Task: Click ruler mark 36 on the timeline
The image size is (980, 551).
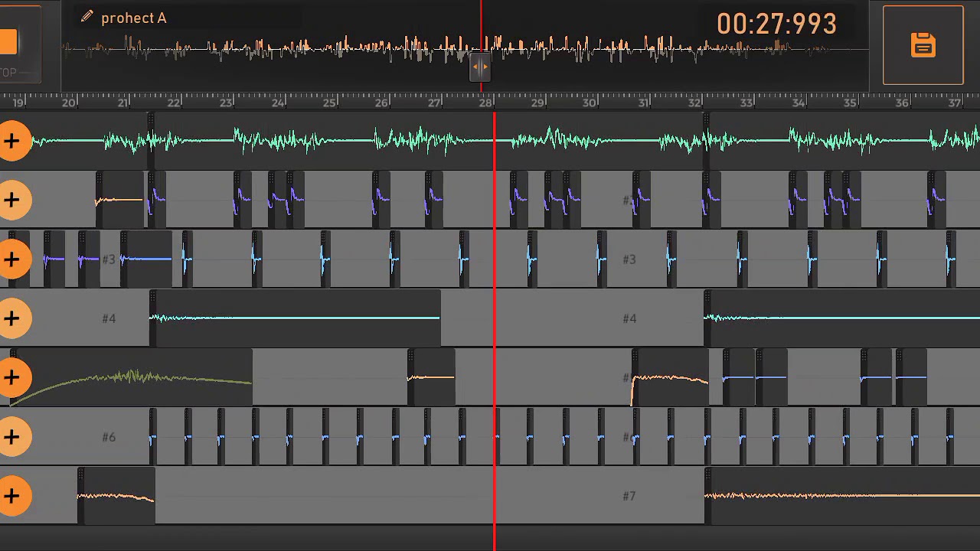Action: coord(902,103)
